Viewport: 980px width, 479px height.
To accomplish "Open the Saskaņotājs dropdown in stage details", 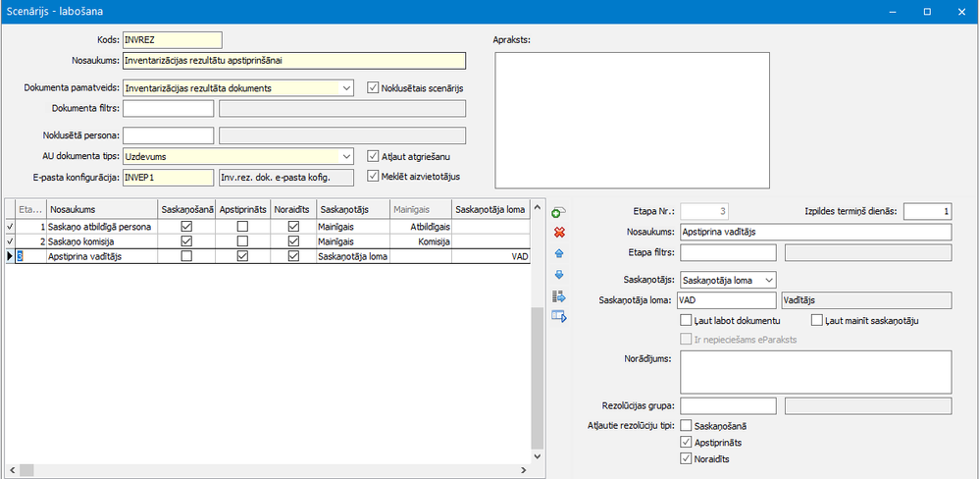I will [768, 280].
